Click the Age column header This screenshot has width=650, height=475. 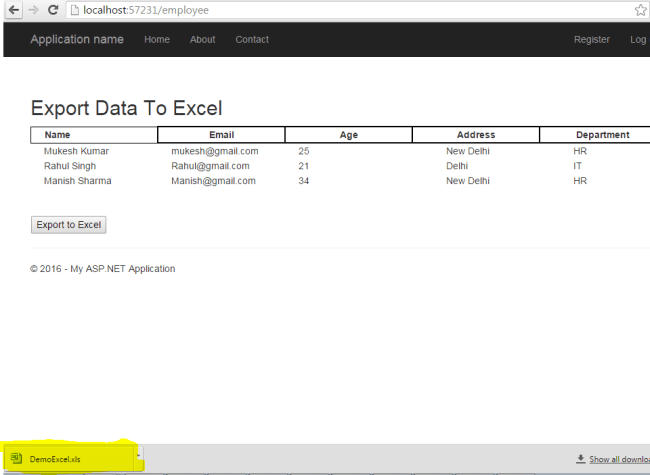tap(348, 135)
